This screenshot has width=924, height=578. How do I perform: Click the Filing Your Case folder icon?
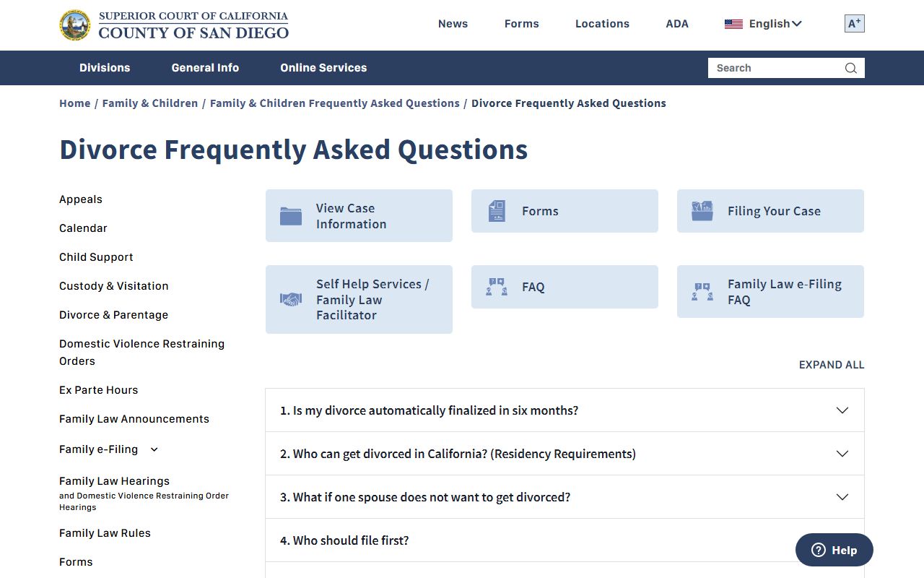(x=702, y=211)
